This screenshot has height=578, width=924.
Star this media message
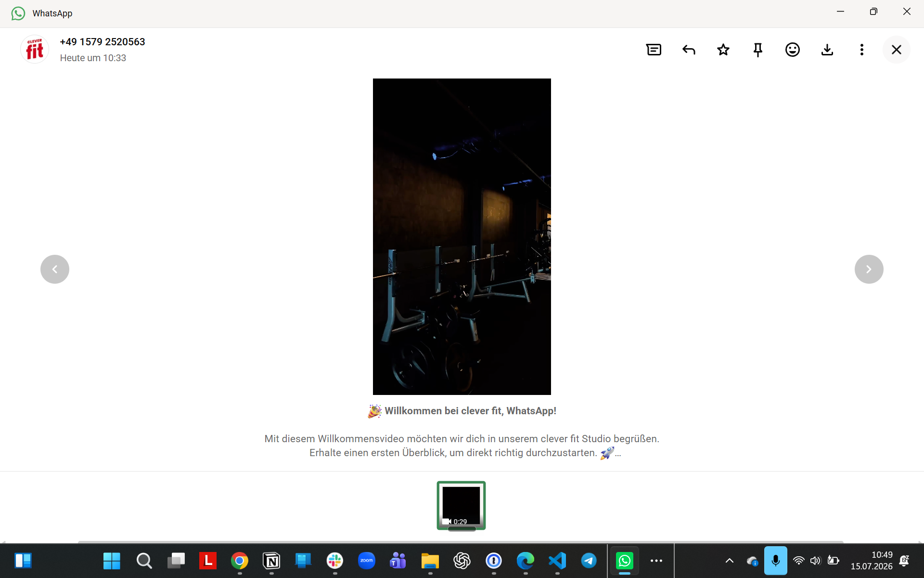point(723,50)
